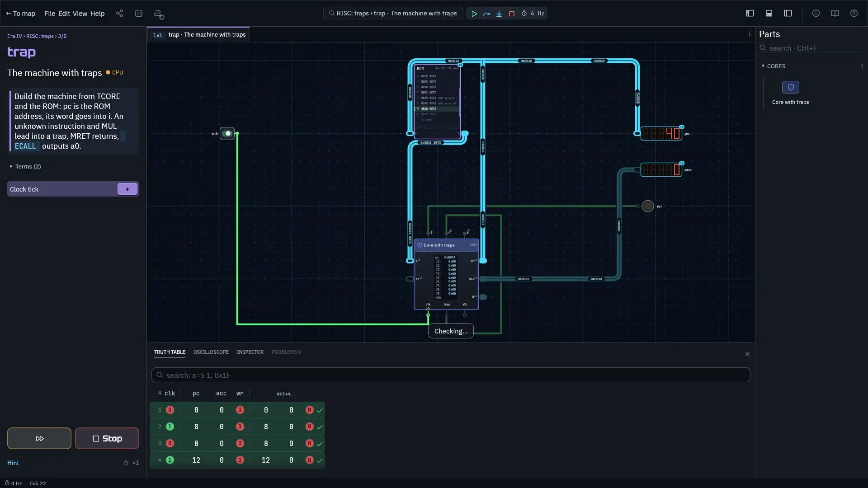Screen dimensions: 868x488
Task: Start simulation with the green play icon
Action: coord(474,14)
